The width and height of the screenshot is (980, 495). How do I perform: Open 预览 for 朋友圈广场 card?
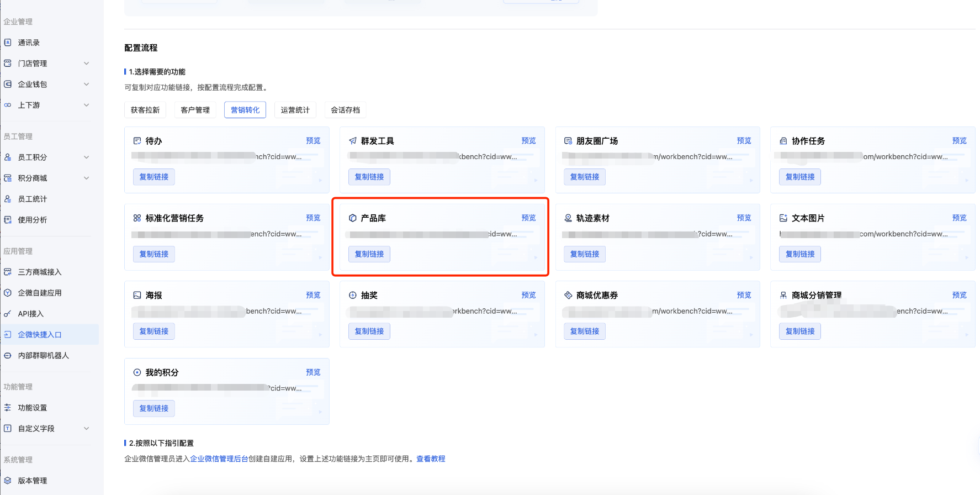[x=744, y=141]
